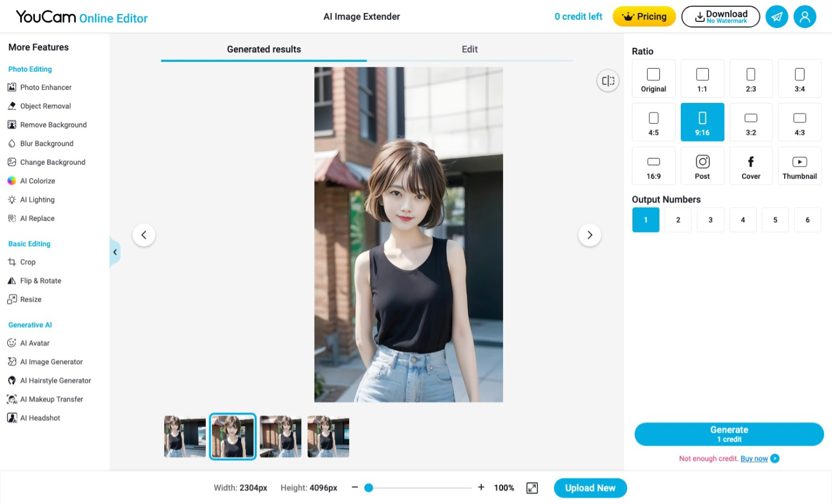Open the user account profile icon
The height and width of the screenshot is (504, 832).
click(804, 17)
